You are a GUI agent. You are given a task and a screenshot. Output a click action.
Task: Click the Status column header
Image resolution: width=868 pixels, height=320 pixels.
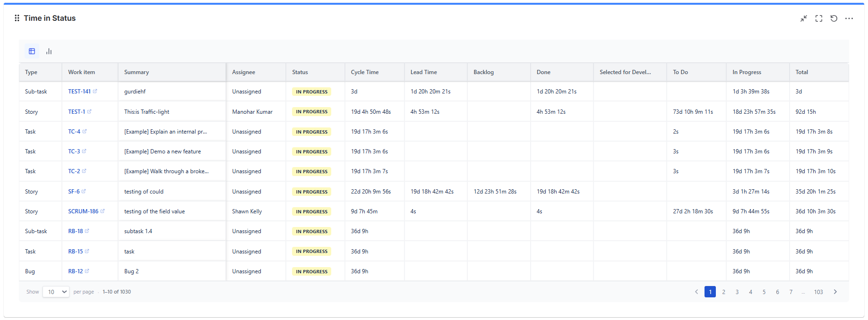[315, 72]
